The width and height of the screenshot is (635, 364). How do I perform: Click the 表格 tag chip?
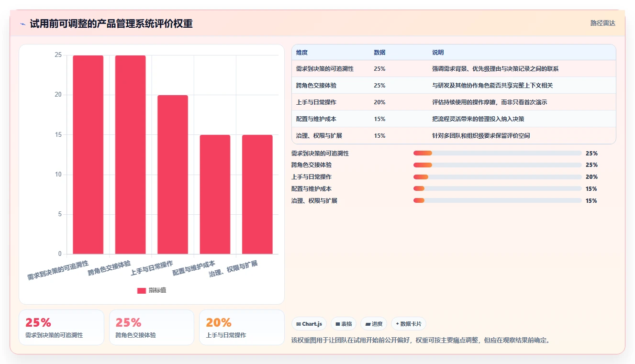(344, 324)
